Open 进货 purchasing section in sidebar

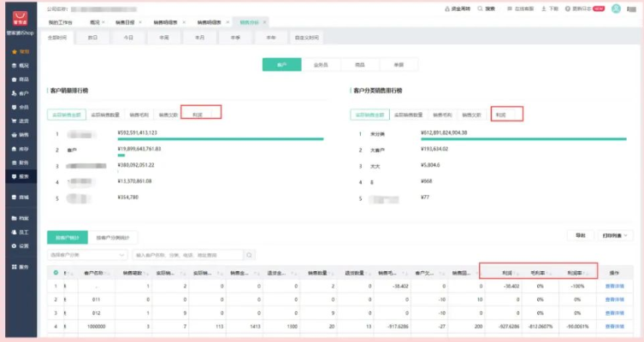click(21, 121)
